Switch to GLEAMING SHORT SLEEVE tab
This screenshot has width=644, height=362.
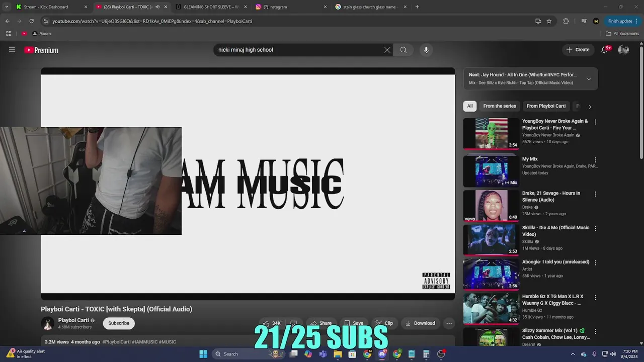(211, 7)
